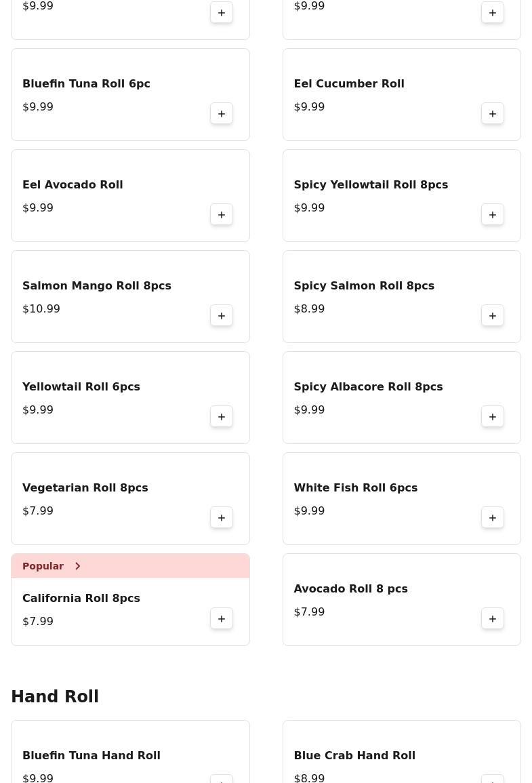Viewport: 532px width, 783px height.
Task: Add California Roll 8pcs to cart
Action: point(222,619)
